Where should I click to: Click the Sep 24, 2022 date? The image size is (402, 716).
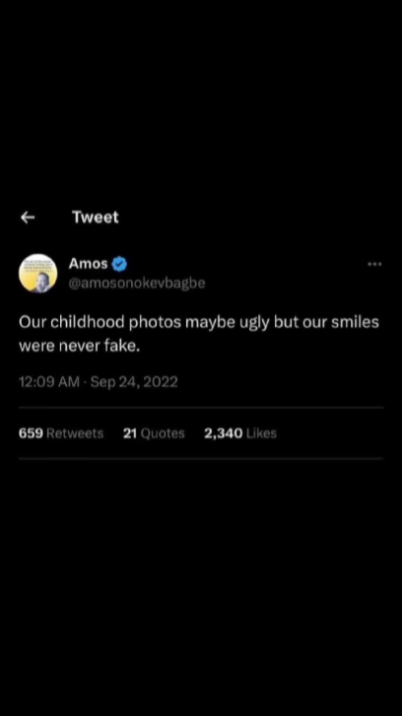coord(134,381)
